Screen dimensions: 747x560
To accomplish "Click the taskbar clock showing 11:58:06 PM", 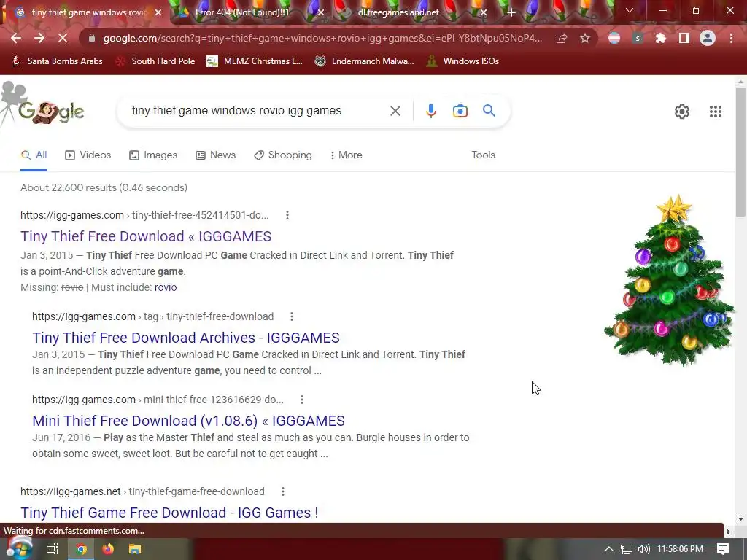I will pos(680,549).
